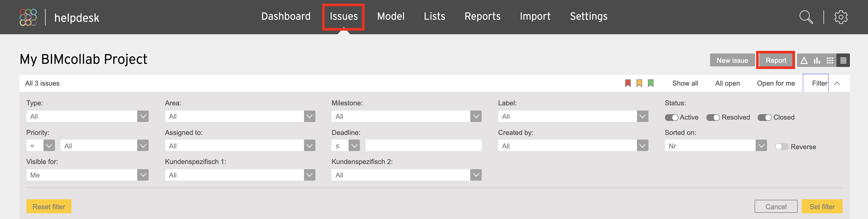Open the Label dropdown
This screenshot has height=219, width=868.
(573, 117)
